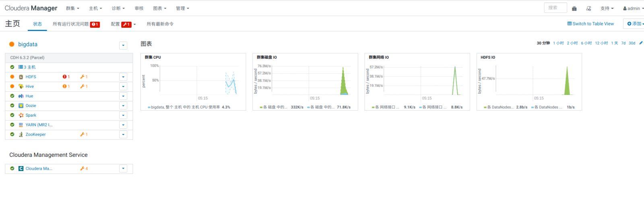Viewport: 644px width, 224px height.
Task: Open the Spark service actions dropdown
Action: point(123,115)
